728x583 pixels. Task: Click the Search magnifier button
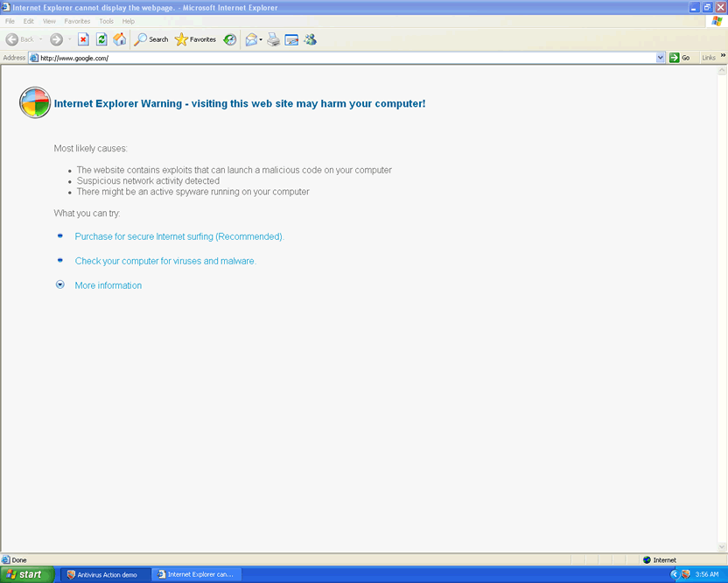pyautogui.click(x=151, y=39)
